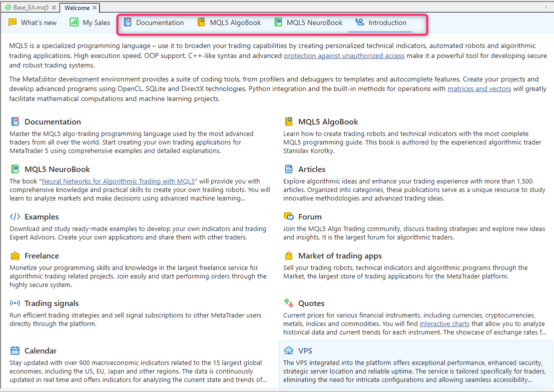
Task: Switch to the MQL5 NeuroBook tab
Action: [x=308, y=22]
